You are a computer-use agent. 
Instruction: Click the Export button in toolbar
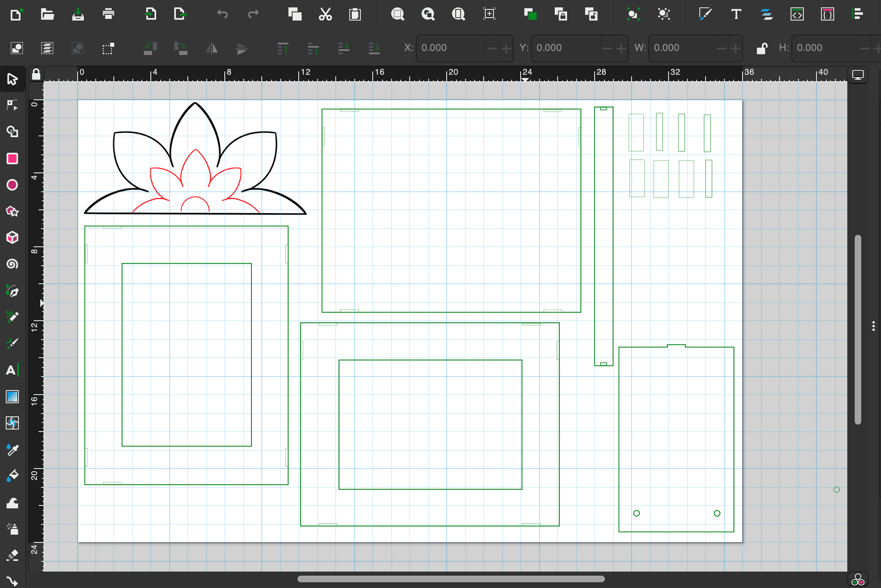(x=180, y=14)
